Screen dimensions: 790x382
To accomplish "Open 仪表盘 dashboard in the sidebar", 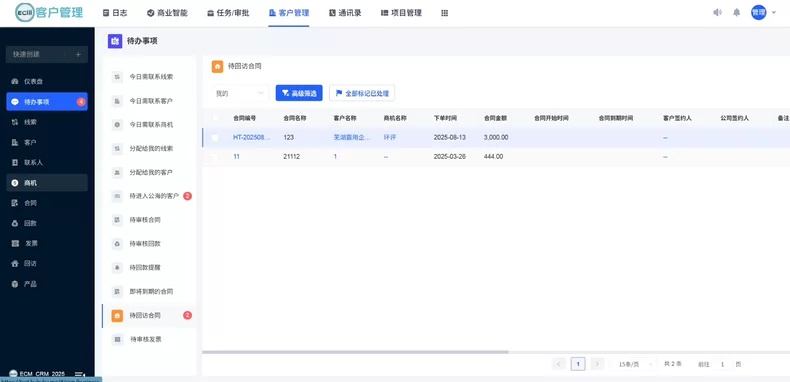I will pyautogui.click(x=47, y=81).
